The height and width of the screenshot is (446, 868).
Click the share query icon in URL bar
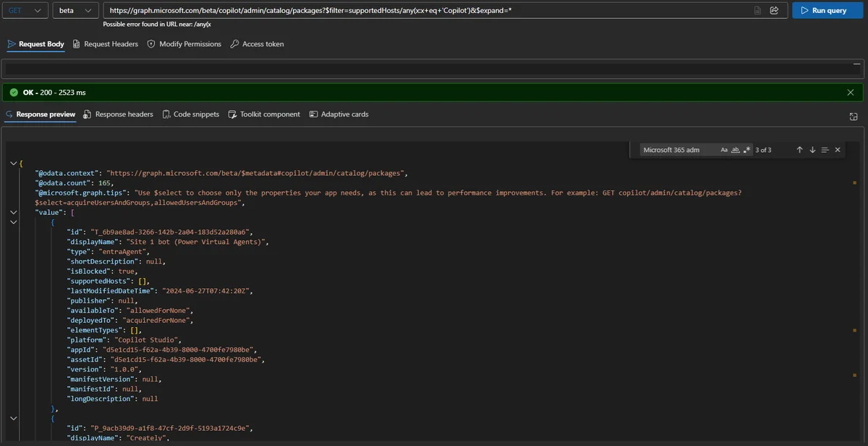[x=774, y=11]
